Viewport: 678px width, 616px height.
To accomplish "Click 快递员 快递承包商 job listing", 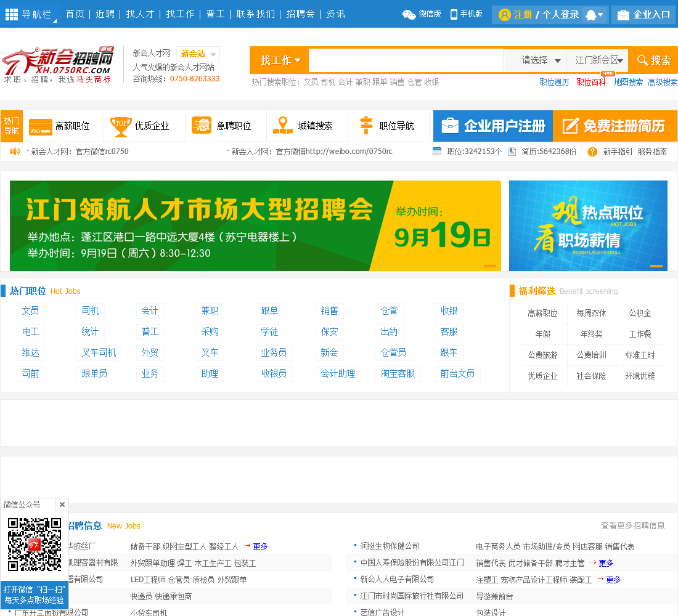I will click(x=161, y=596).
